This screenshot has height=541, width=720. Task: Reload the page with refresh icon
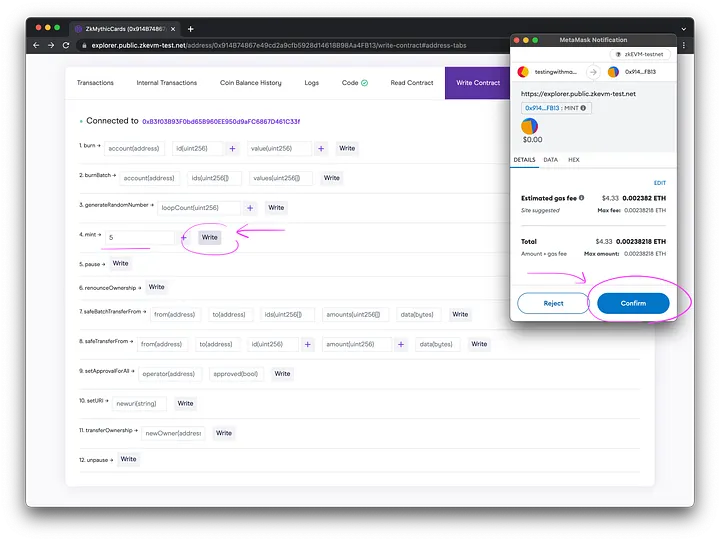tap(63, 45)
